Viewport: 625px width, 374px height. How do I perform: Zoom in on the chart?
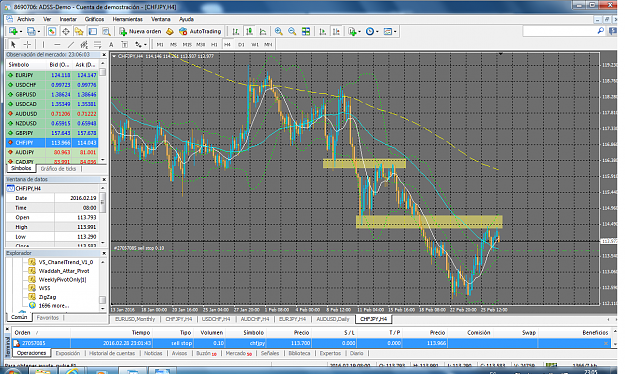click(279, 31)
